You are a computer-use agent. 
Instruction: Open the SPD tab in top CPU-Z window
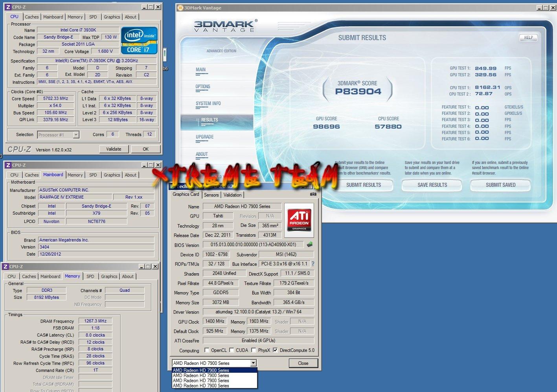tap(93, 17)
